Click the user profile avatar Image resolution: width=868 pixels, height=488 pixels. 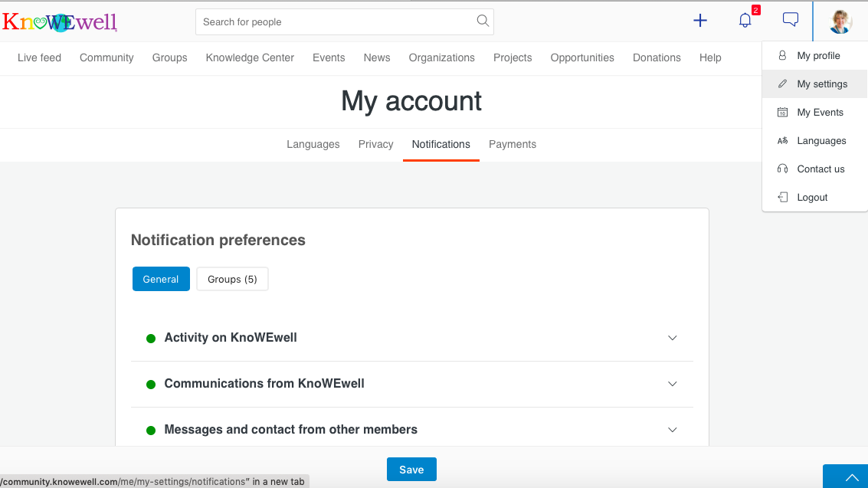[x=840, y=21]
